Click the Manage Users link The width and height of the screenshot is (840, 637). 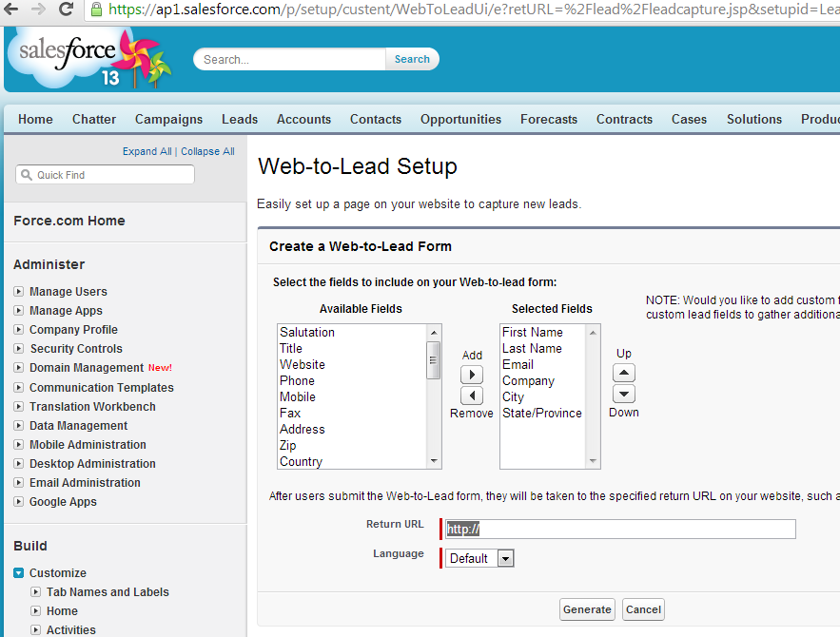click(68, 292)
